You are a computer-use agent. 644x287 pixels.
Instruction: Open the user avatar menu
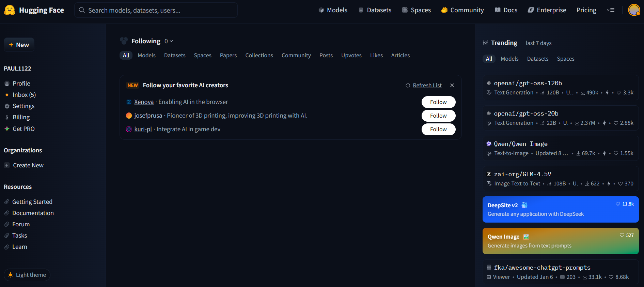[x=634, y=10]
